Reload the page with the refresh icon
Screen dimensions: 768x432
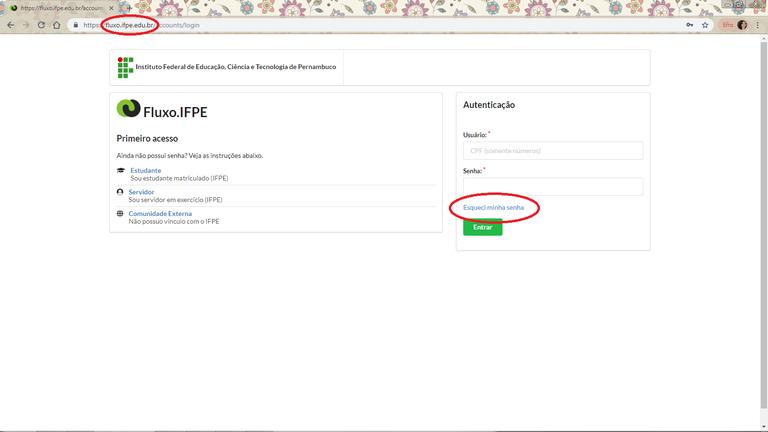[41, 25]
